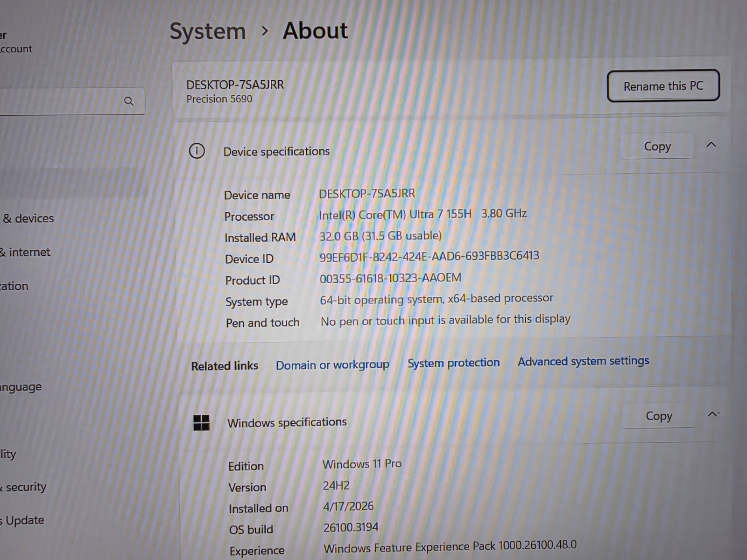The image size is (747, 560).
Task: Click the Windows specifications heading
Action: 287,422
